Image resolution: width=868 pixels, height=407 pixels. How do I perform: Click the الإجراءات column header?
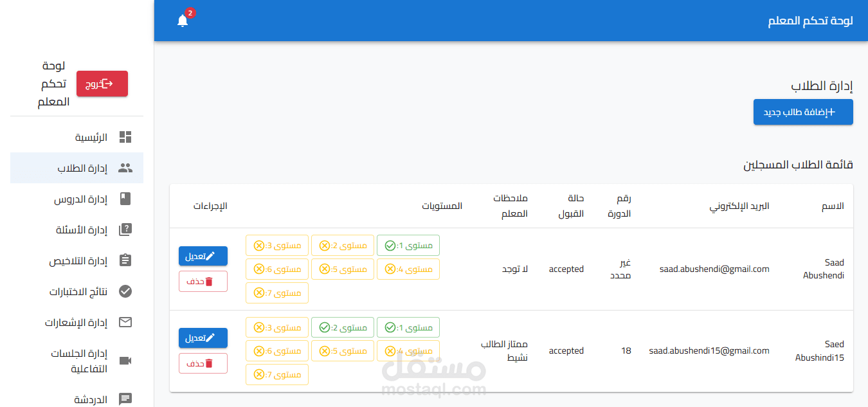[x=210, y=206]
